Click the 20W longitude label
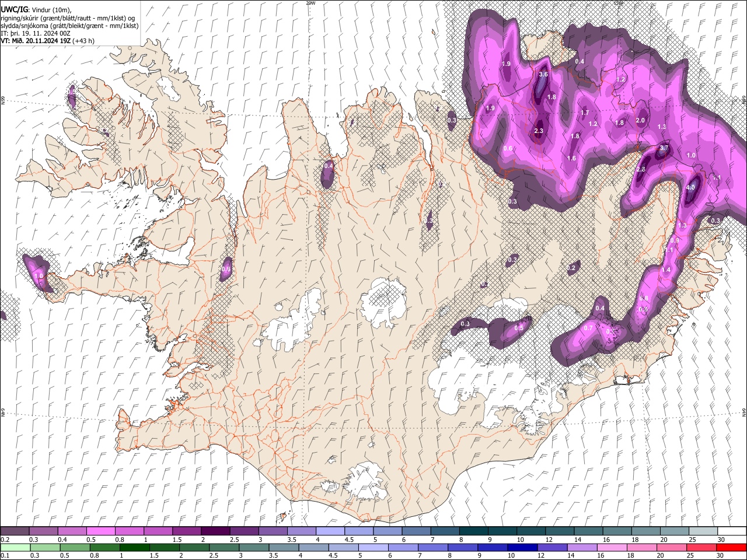This screenshot has width=747, height=560. point(310,3)
